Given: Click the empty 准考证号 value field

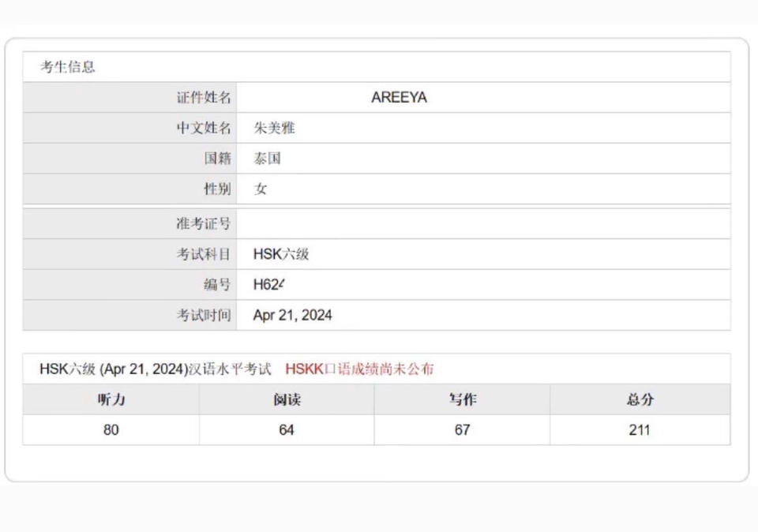Looking at the screenshot, I should 483,223.
